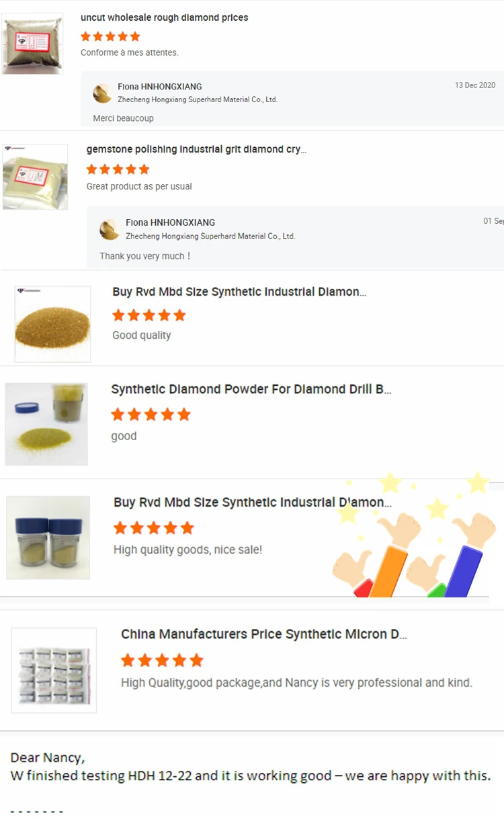Click the 'uncut wholesale rough diamond prices' title

coord(164,17)
